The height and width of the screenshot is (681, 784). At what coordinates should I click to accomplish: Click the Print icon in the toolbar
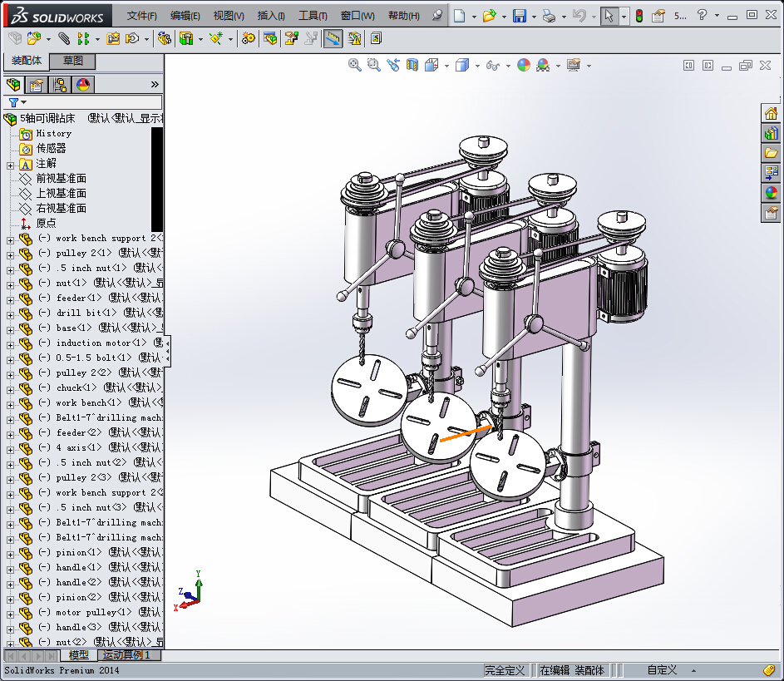pyautogui.click(x=549, y=16)
